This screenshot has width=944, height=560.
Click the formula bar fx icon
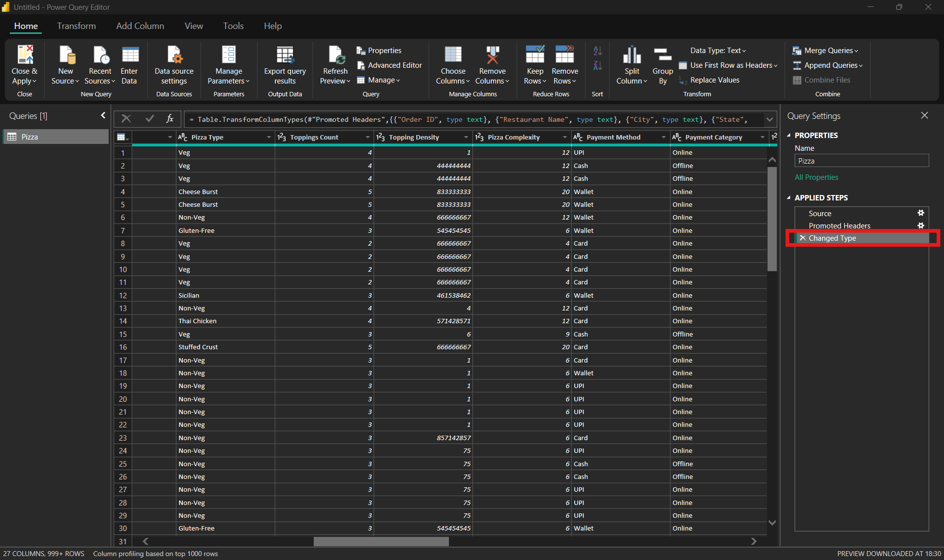pos(170,119)
